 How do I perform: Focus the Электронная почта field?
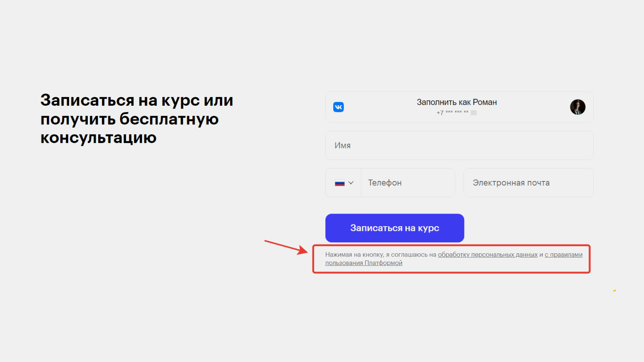(528, 183)
